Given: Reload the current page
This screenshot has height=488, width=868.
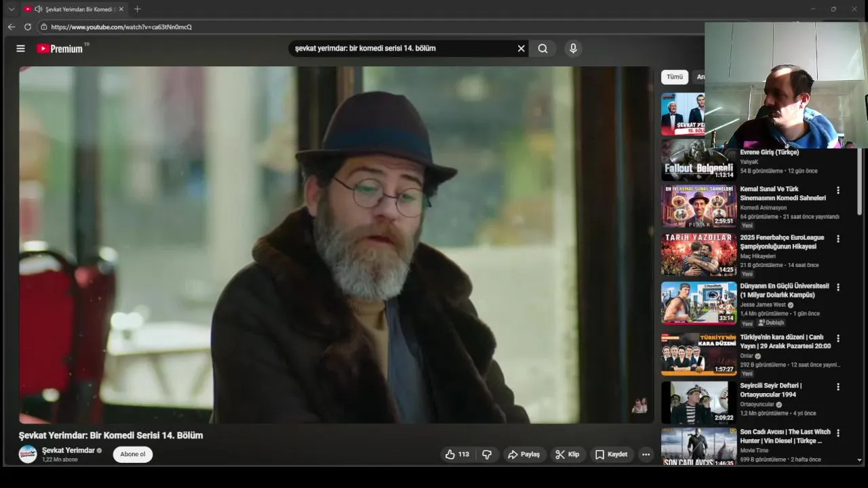Looking at the screenshot, I should (x=28, y=27).
